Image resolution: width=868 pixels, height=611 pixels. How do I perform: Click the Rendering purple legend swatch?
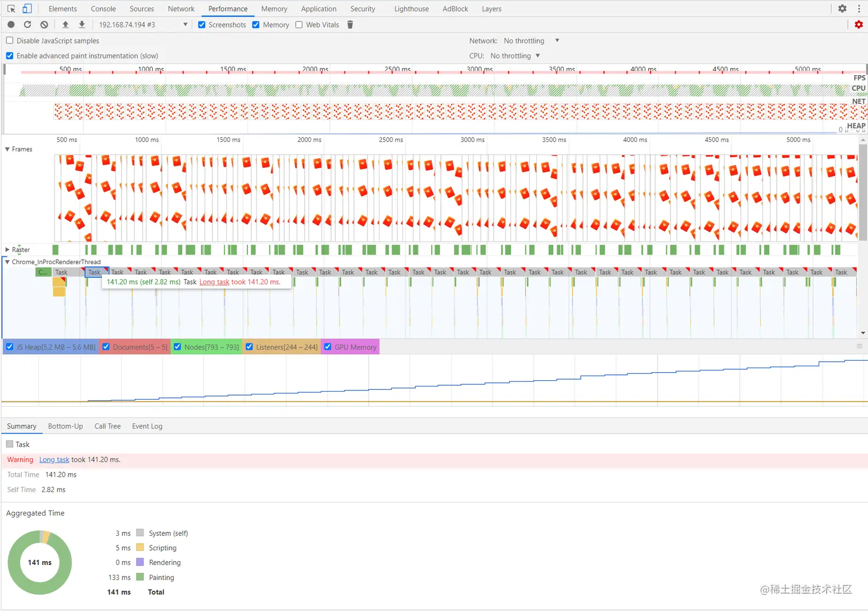pyautogui.click(x=140, y=562)
